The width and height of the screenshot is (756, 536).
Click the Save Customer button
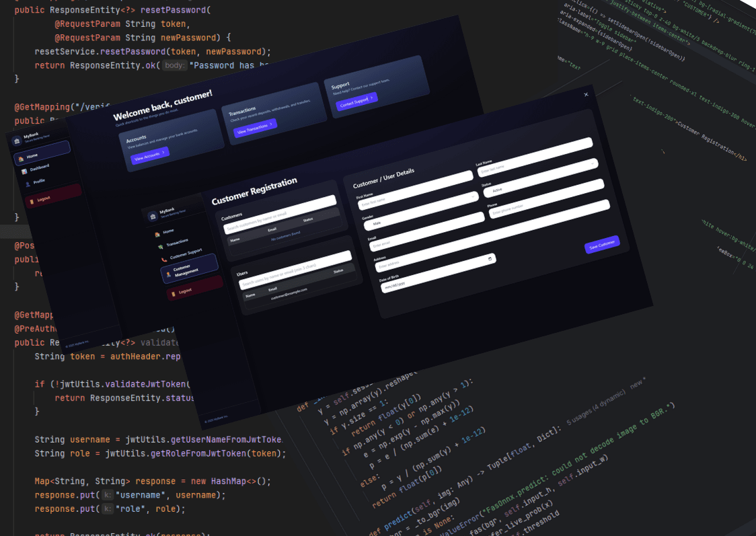601,245
